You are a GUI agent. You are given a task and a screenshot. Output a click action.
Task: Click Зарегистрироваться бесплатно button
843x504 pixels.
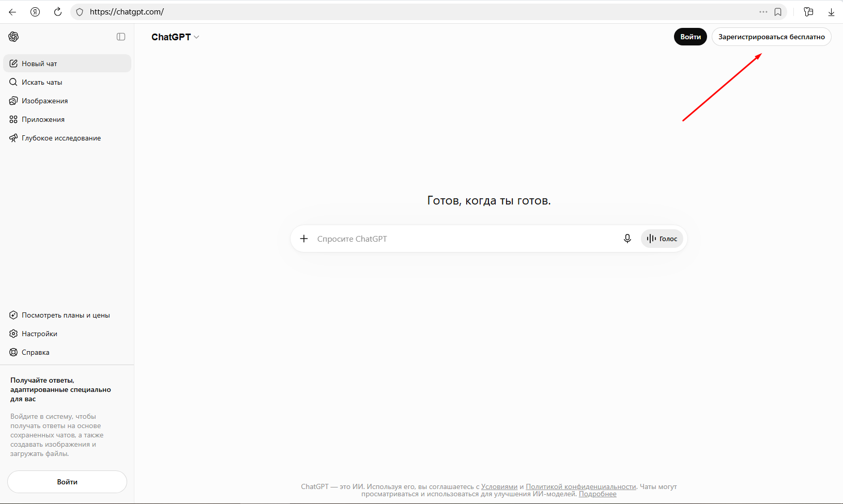pos(772,37)
